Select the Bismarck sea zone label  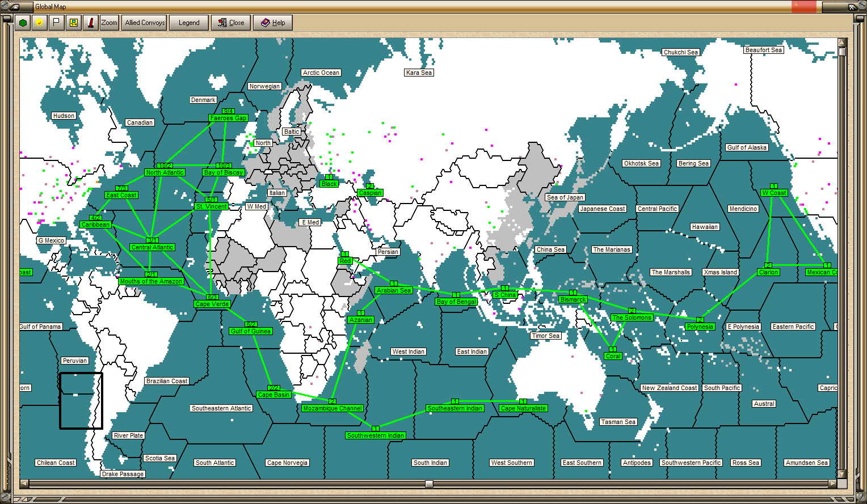(573, 299)
